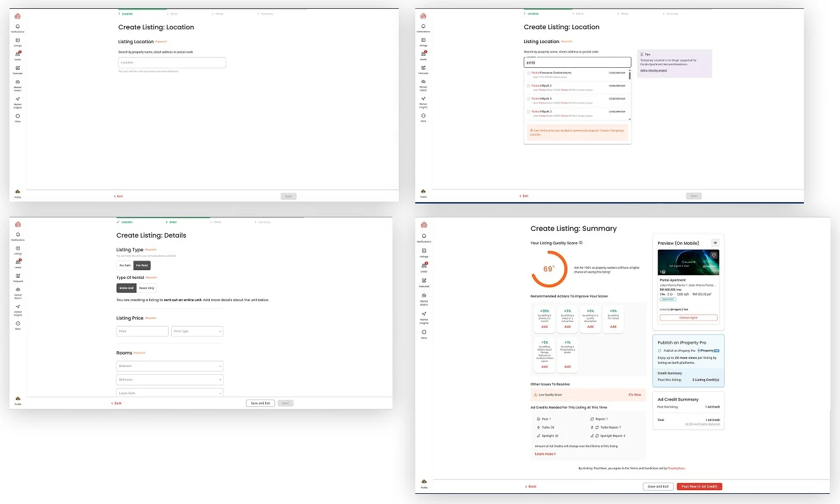Click the Price input field
This screenshot has width=840, height=504.
tap(143, 331)
